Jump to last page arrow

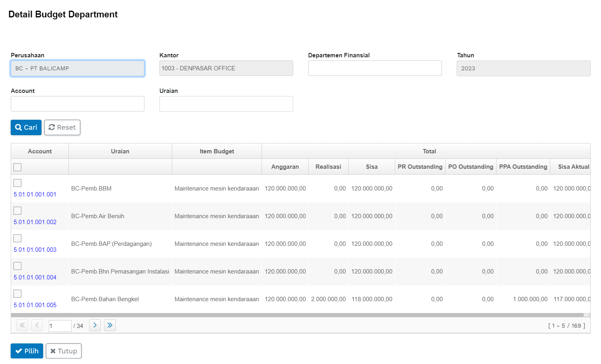click(x=110, y=325)
